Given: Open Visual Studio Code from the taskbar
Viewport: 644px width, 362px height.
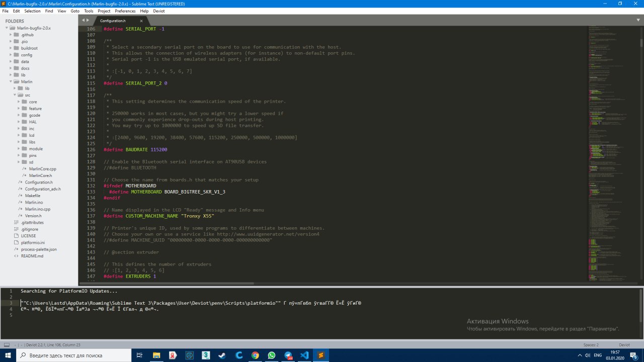Looking at the screenshot, I should point(304,355).
